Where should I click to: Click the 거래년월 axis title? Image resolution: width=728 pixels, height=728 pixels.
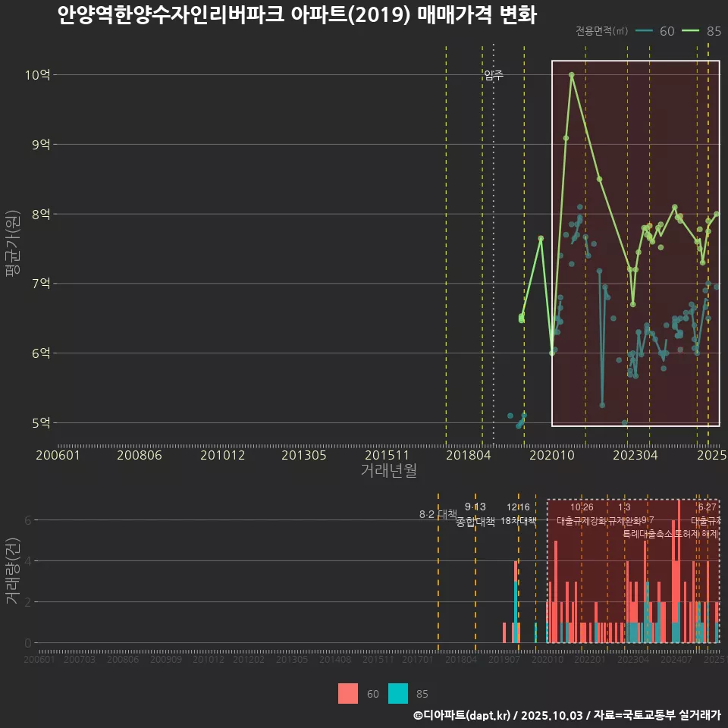click(x=388, y=471)
